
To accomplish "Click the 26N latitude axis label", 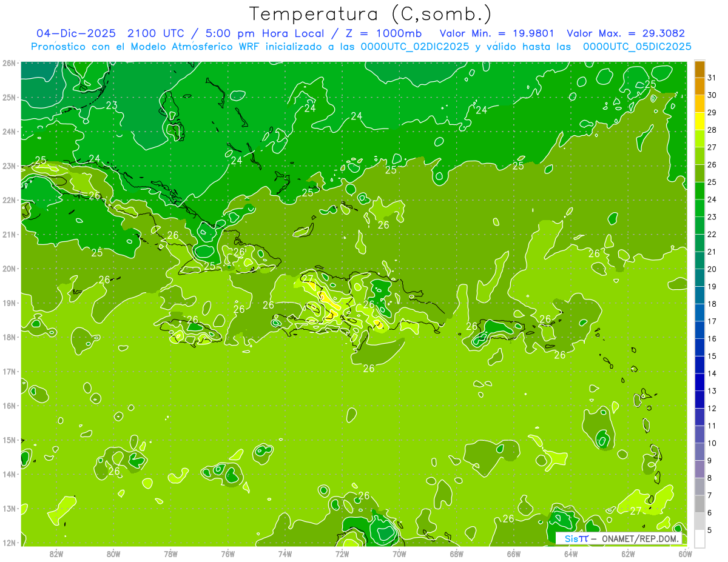I will click(x=8, y=63).
